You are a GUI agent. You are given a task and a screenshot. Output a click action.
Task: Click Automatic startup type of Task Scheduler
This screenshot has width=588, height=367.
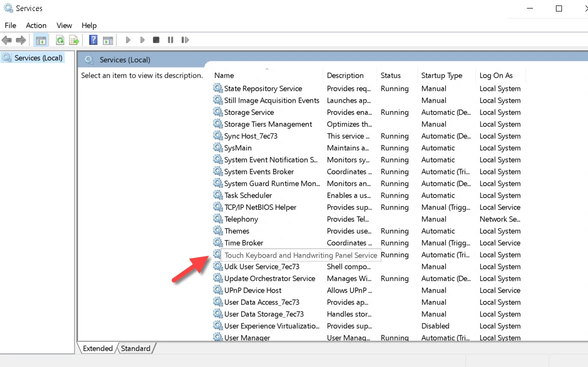coord(438,195)
